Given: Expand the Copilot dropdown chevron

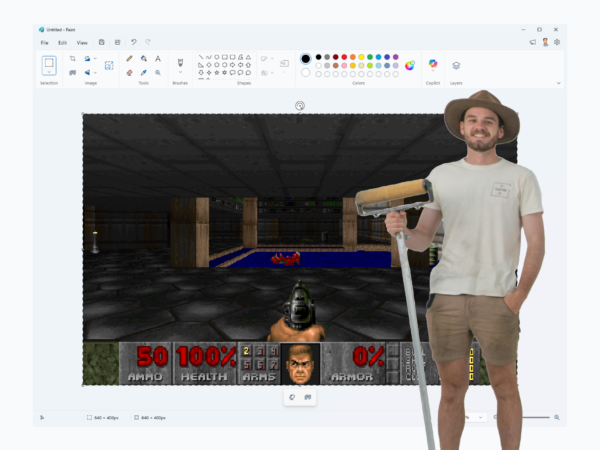Looking at the screenshot, I should [433, 71].
